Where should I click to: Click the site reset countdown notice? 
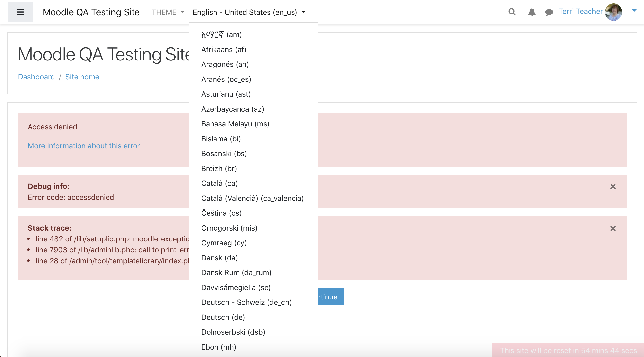click(x=568, y=350)
